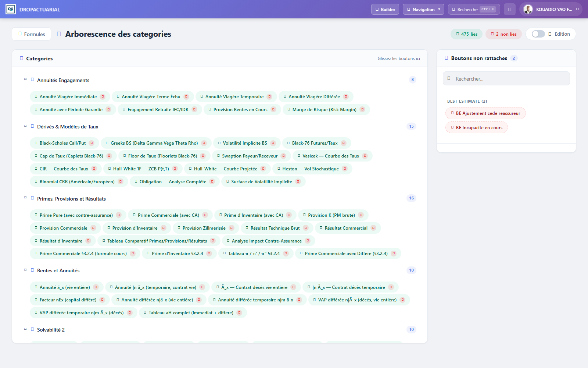Collapse the Dérivés & Modèles de Taux category
588x368 pixels.
[25, 126]
